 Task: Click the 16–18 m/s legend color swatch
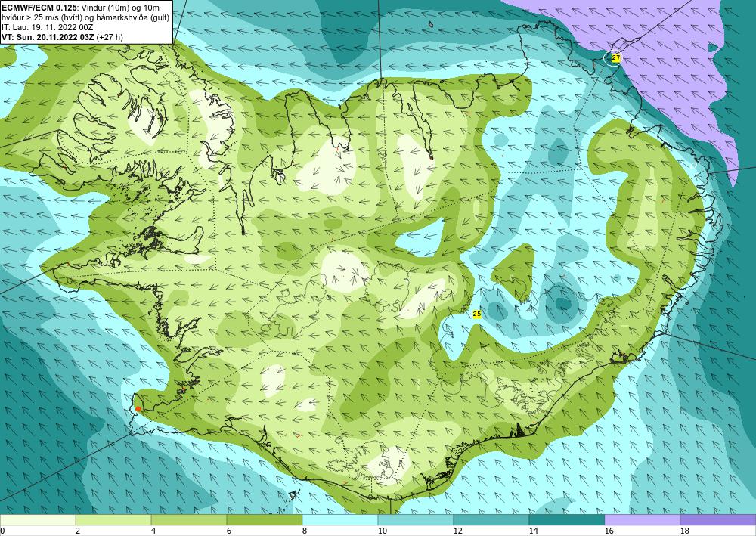(x=642, y=520)
